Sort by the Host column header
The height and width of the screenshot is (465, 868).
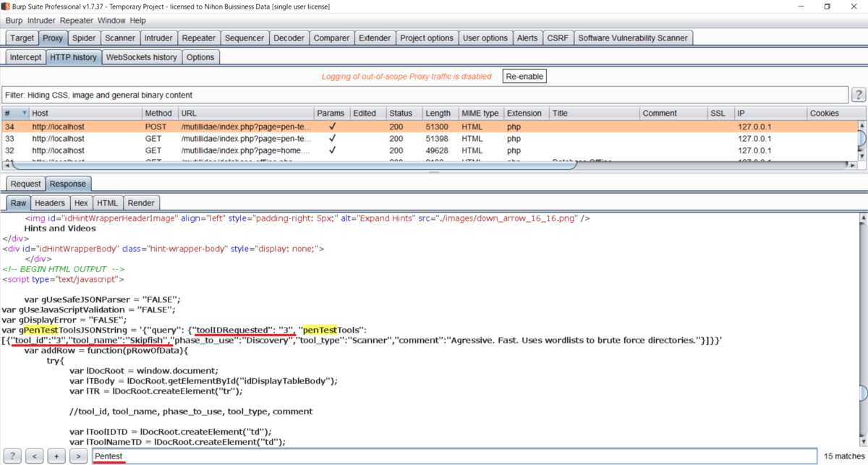pyautogui.click(x=85, y=113)
